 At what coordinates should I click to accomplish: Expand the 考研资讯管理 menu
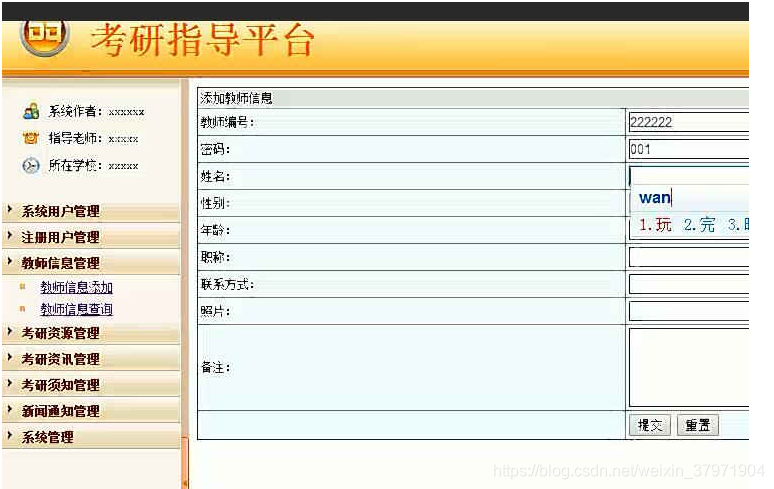[x=91, y=359]
